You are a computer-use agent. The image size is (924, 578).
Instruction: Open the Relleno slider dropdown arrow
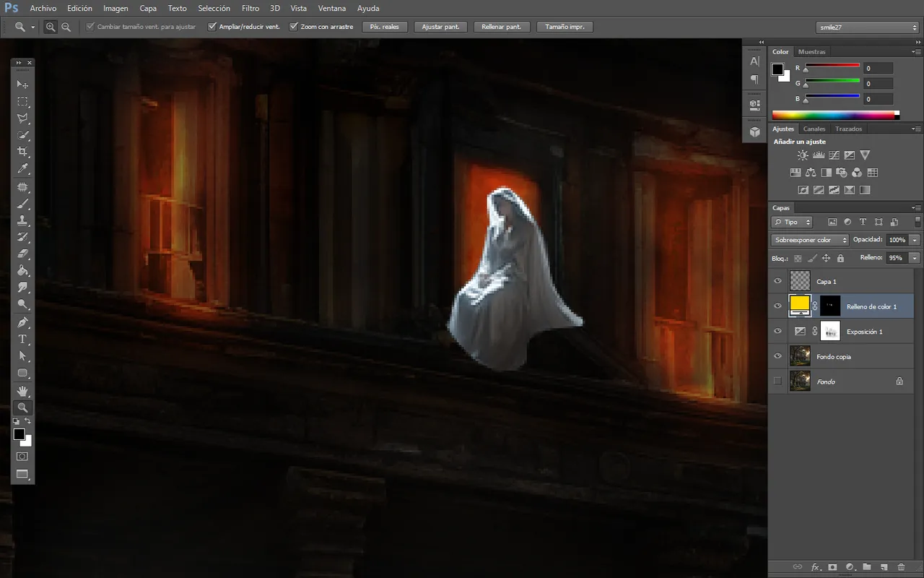(x=915, y=258)
